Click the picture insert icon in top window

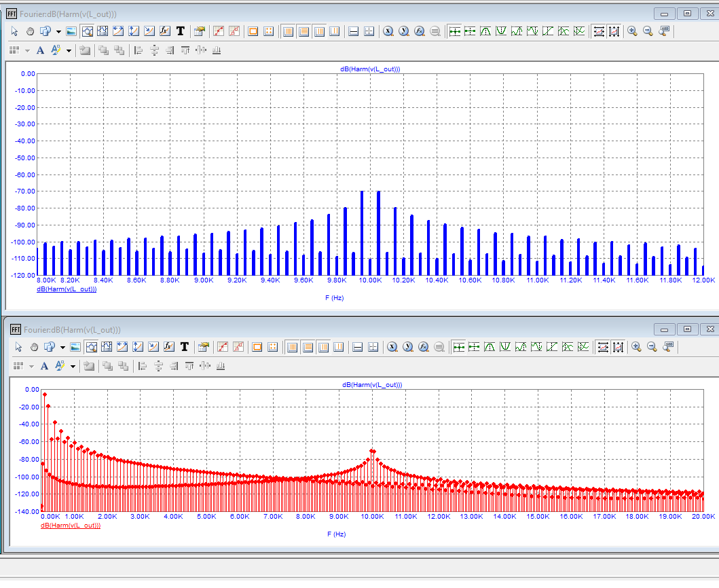pos(71,31)
